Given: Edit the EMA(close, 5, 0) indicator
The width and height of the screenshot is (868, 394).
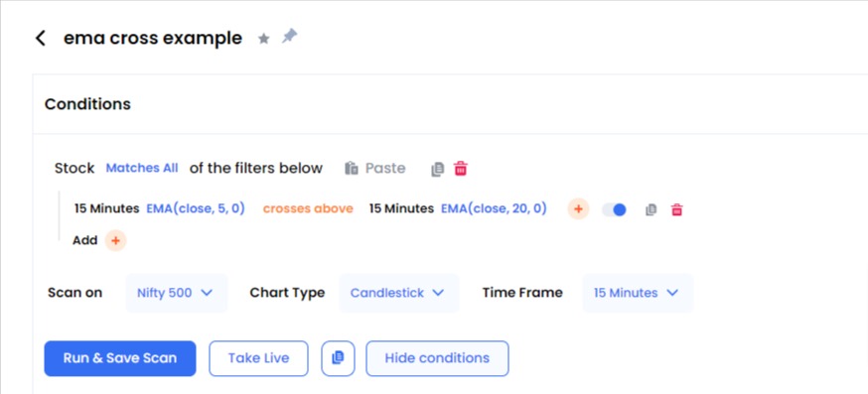Looking at the screenshot, I should tap(196, 208).
